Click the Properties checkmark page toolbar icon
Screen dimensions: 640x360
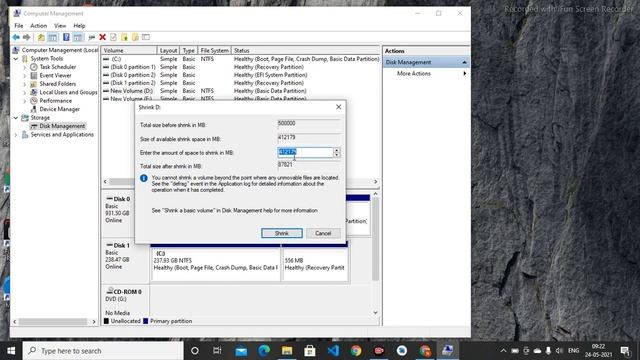(x=113, y=38)
